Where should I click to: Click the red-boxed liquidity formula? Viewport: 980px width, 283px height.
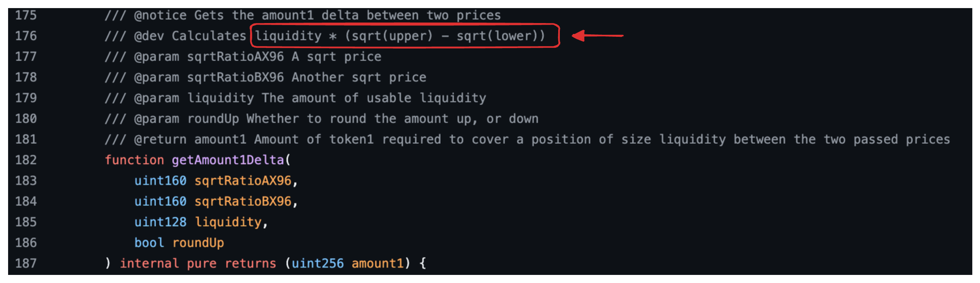pyautogui.click(x=400, y=36)
